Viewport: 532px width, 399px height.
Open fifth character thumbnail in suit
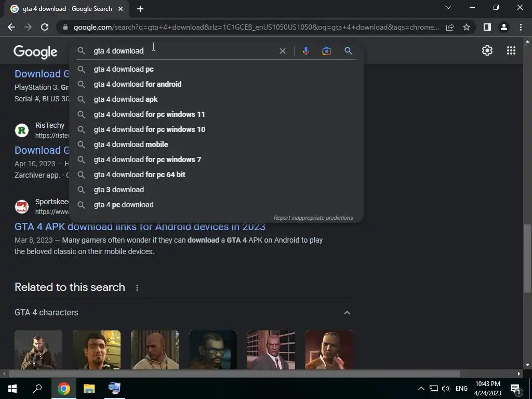pyautogui.click(x=271, y=350)
